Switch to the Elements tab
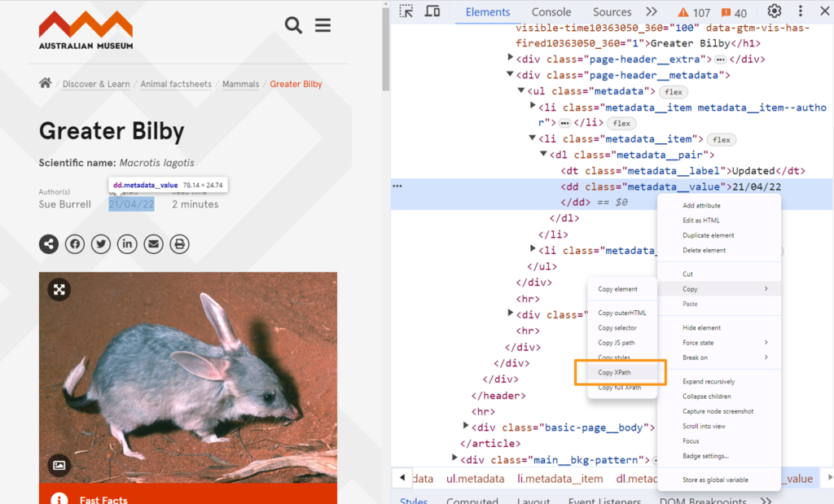834x504 pixels. tap(488, 11)
